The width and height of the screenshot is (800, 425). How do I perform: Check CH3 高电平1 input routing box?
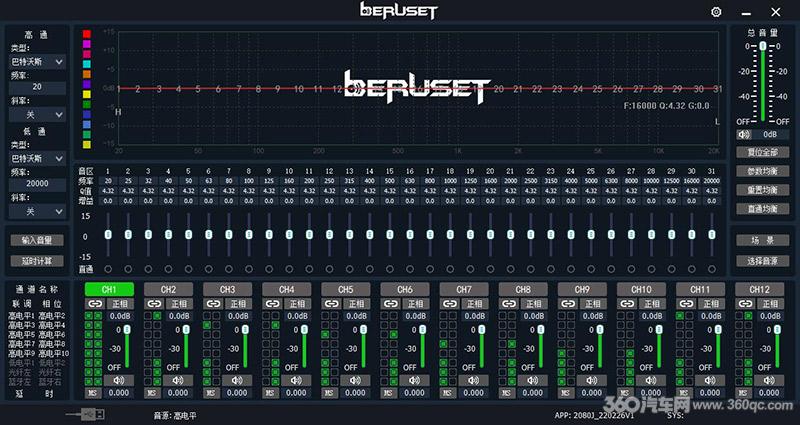point(207,316)
